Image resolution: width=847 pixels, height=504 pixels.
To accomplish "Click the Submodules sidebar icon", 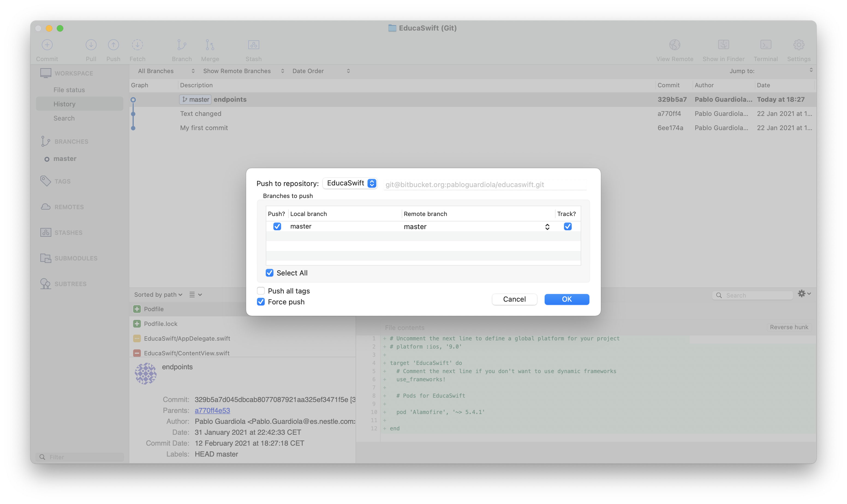I will click(x=46, y=258).
